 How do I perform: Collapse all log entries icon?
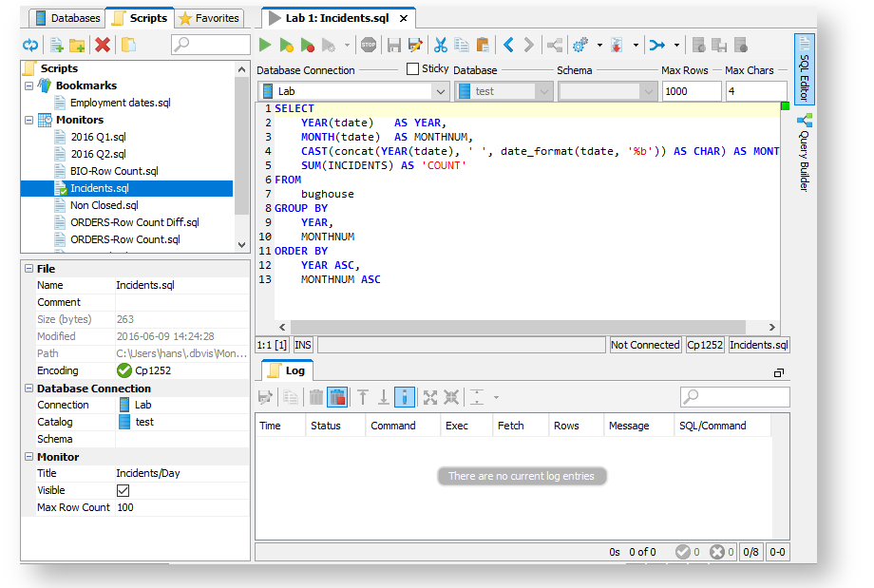451,397
